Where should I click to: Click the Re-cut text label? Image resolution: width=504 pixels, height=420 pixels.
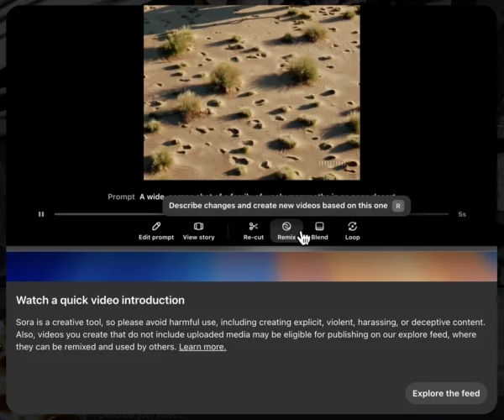253,238
